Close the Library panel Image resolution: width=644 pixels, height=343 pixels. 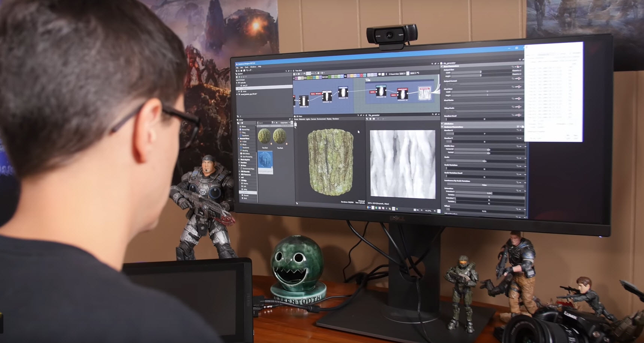[292, 120]
